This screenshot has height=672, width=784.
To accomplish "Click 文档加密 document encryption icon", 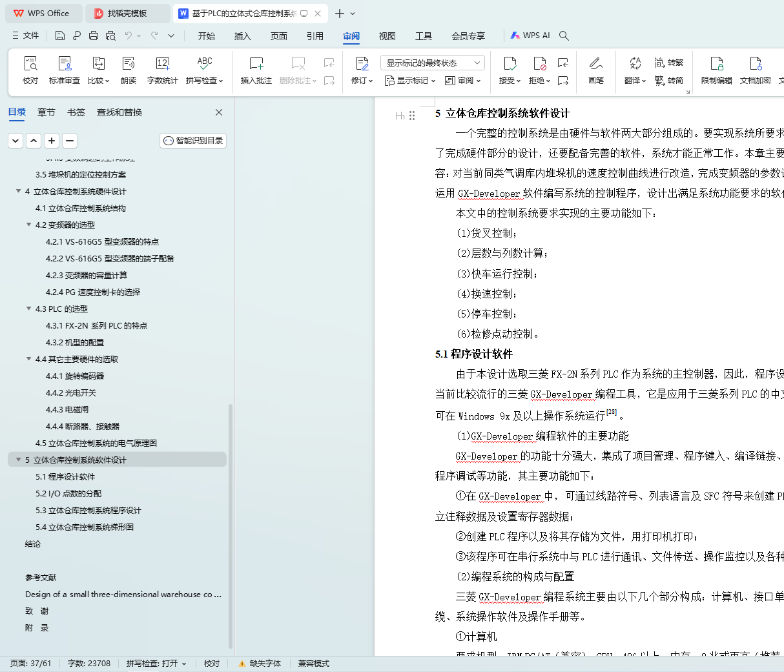I will coord(755,63).
